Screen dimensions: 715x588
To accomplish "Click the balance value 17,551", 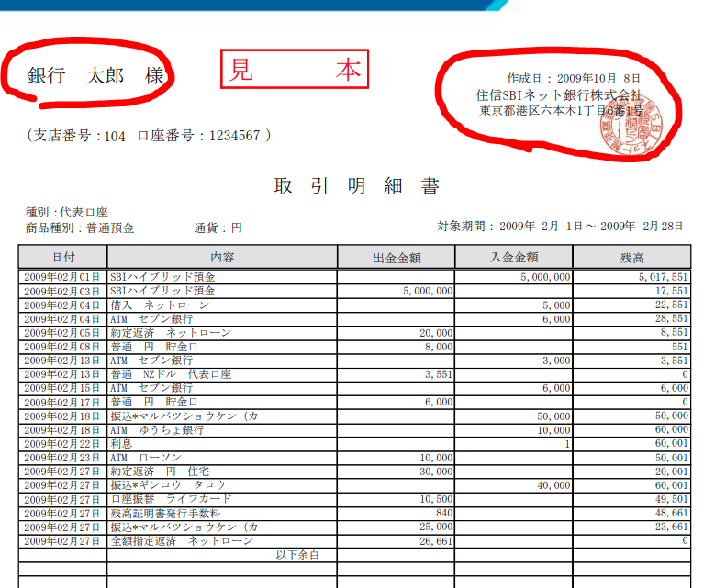I will [x=672, y=291].
